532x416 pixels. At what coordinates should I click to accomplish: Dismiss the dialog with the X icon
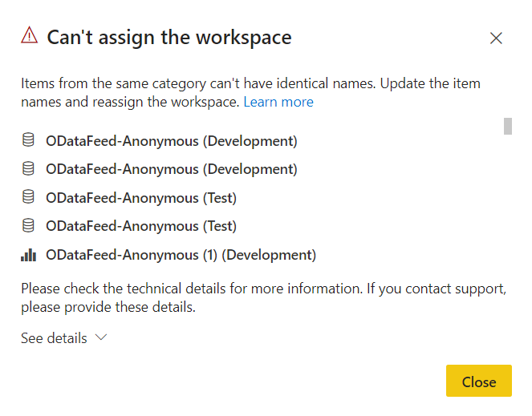point(496,38)
